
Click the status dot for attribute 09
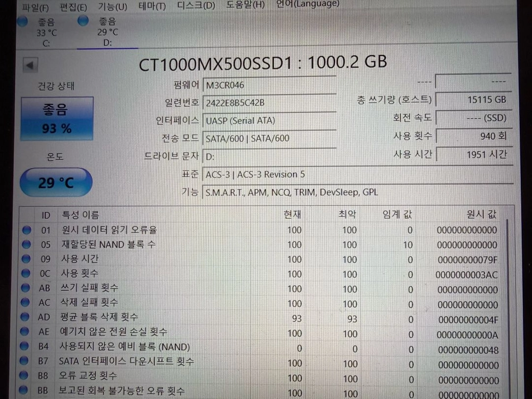(x=26, y=259)
